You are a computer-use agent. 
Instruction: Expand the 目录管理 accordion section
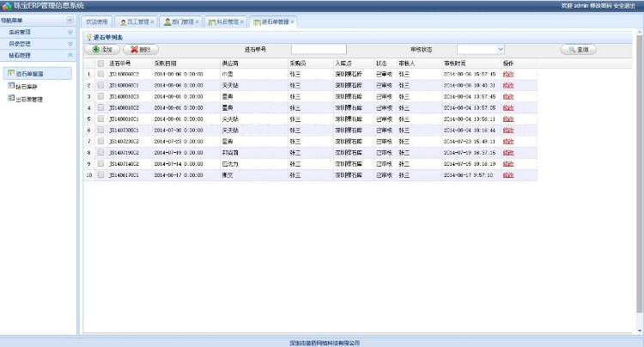(39, 43)
